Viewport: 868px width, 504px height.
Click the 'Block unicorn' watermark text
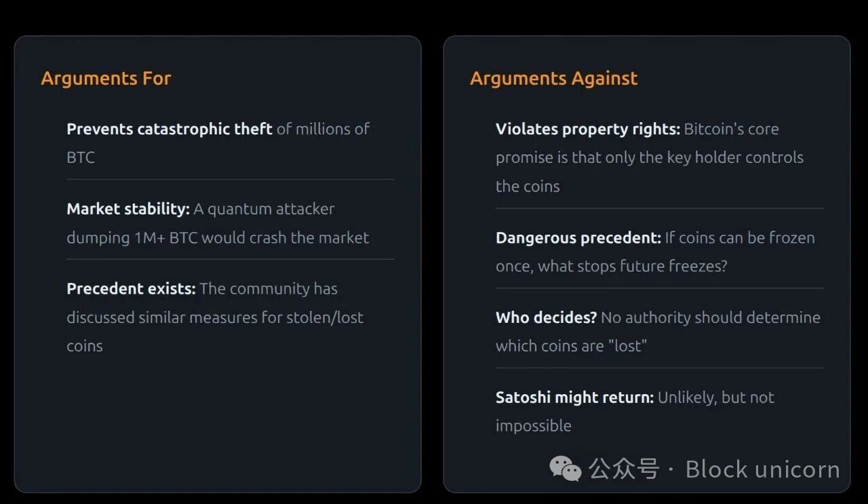pyautogui.click(x=762, y=469)
